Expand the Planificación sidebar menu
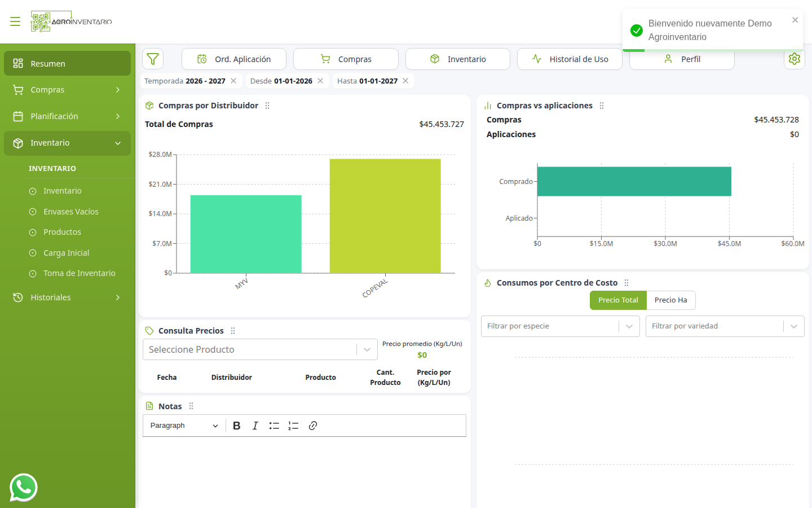Viewport: 812px width, 508px height. (67, 116)
